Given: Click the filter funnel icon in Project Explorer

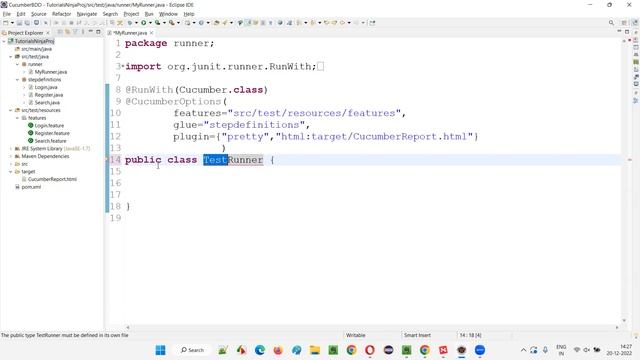Looking at the screenshot, I should (75, 32).
